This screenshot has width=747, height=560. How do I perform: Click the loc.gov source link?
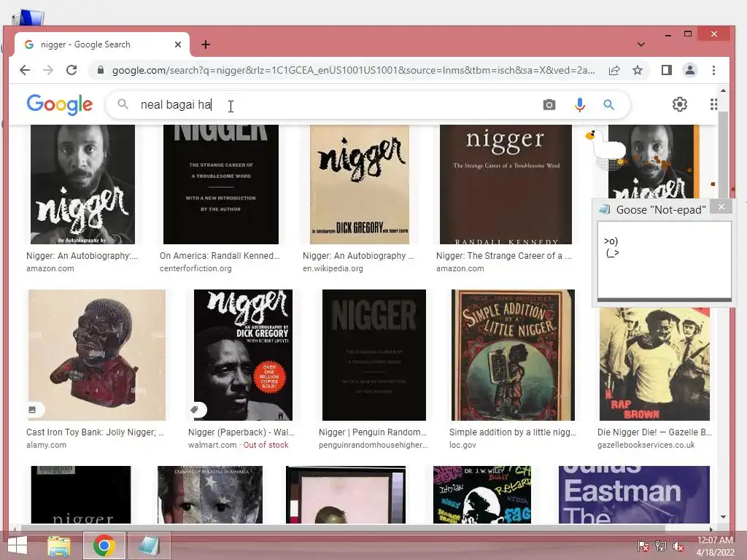coord(462,445)
